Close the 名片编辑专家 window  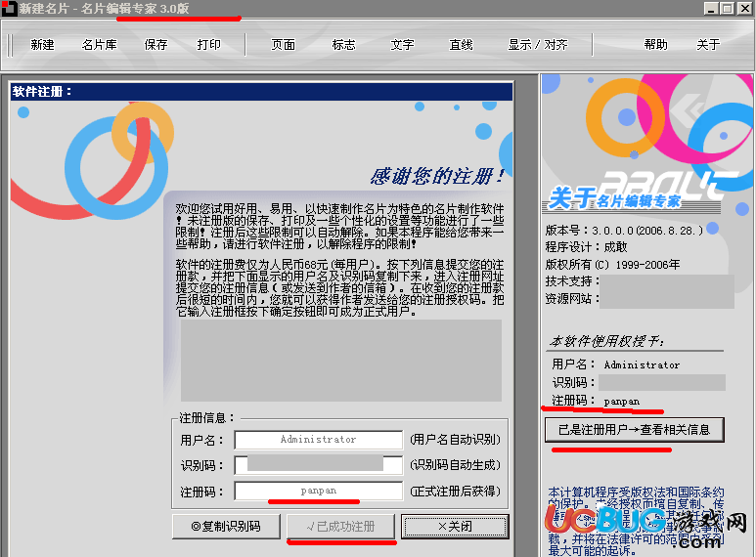[x=744, y=9]
